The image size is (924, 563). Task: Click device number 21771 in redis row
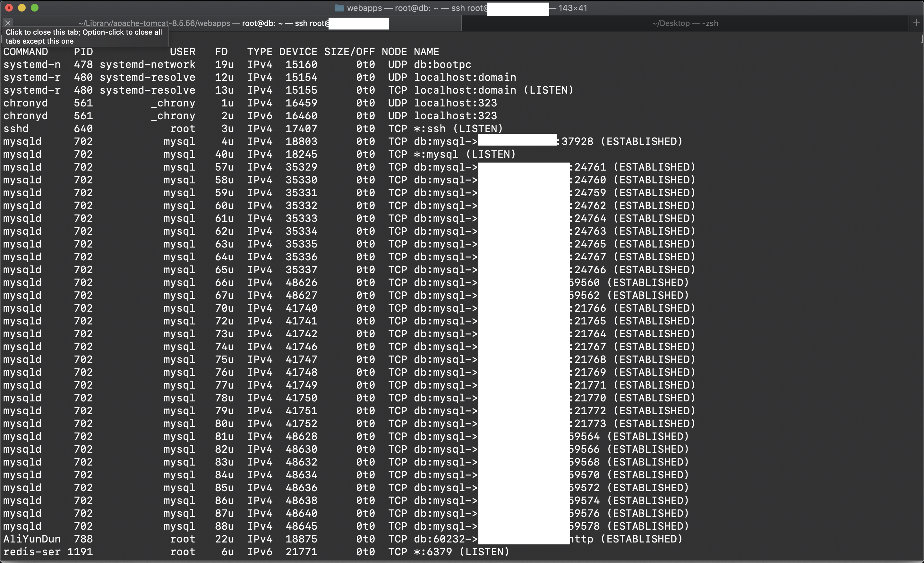[302, 552]
